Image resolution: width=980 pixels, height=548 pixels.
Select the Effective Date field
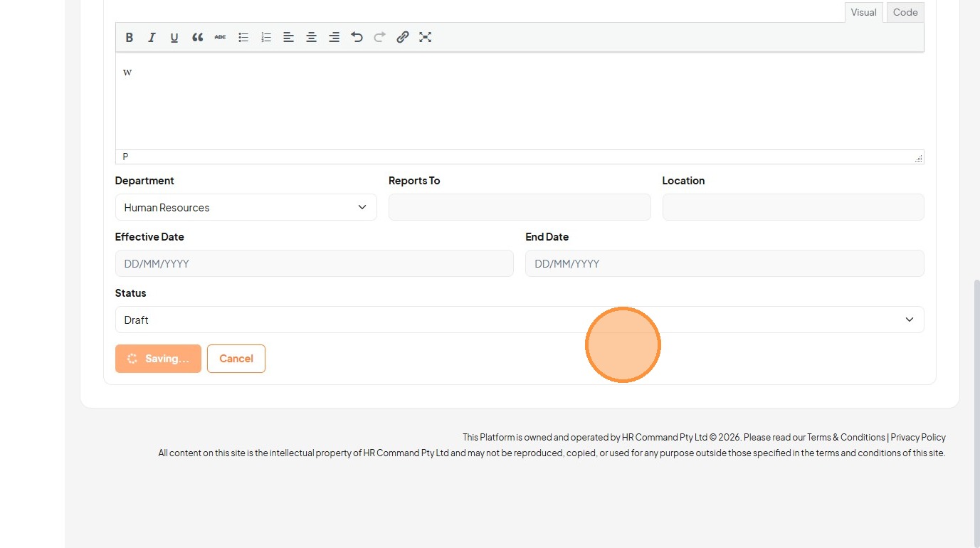[x=314, y=263]
